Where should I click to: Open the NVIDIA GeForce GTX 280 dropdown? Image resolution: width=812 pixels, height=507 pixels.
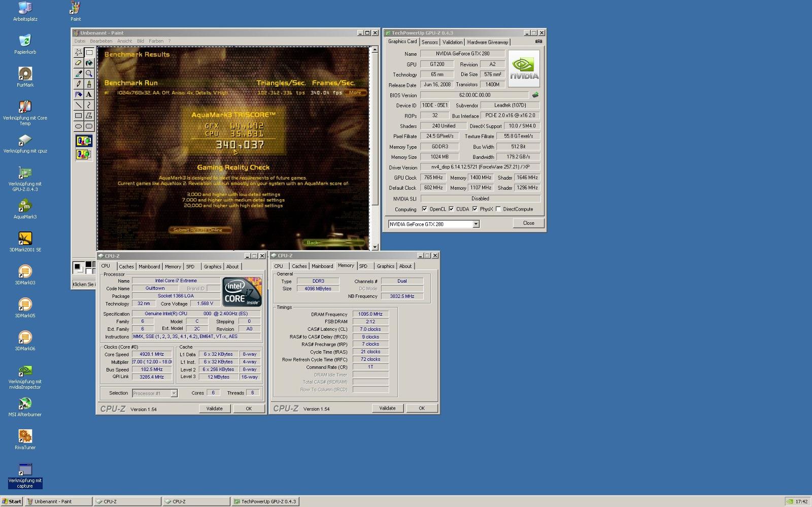[x=476, y=224]
